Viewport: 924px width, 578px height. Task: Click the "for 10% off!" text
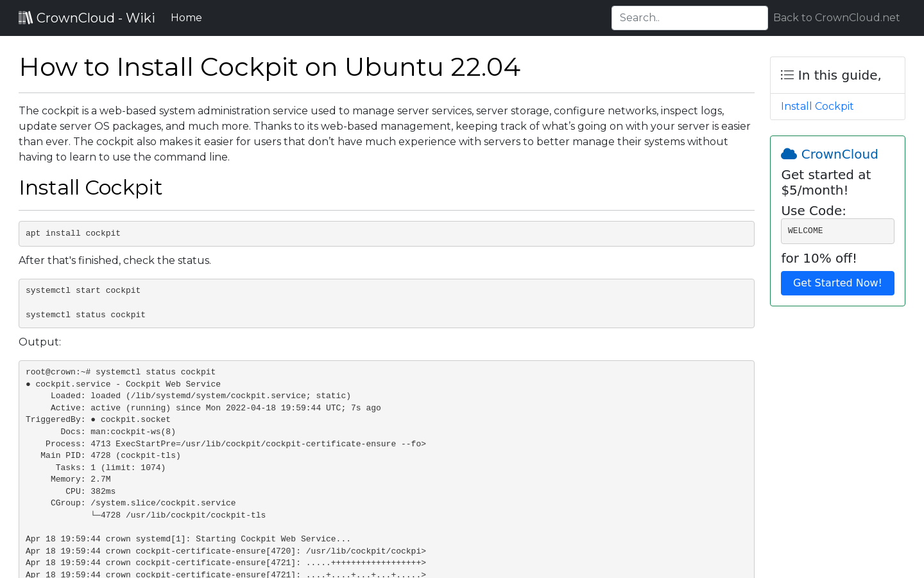[819, 258]
